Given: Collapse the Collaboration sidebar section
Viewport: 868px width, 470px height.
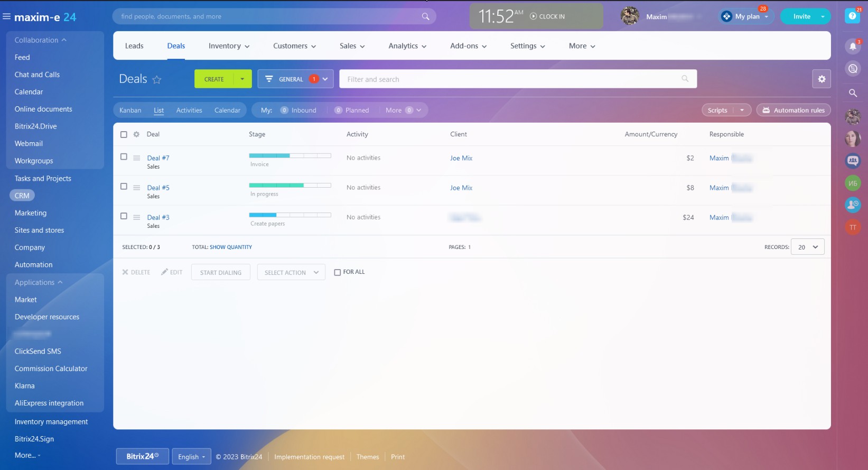Looking at the screenshot, I should click(41, 40).
